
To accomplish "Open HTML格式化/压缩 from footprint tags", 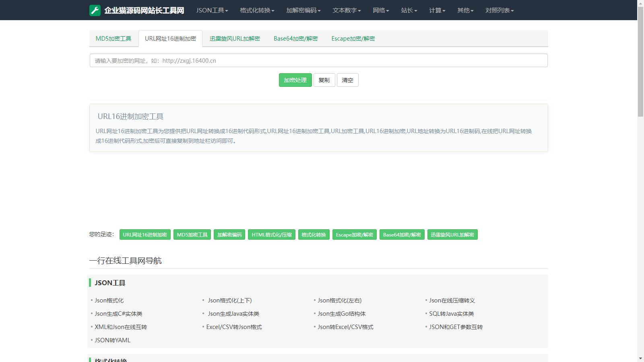I will point(272,234).
